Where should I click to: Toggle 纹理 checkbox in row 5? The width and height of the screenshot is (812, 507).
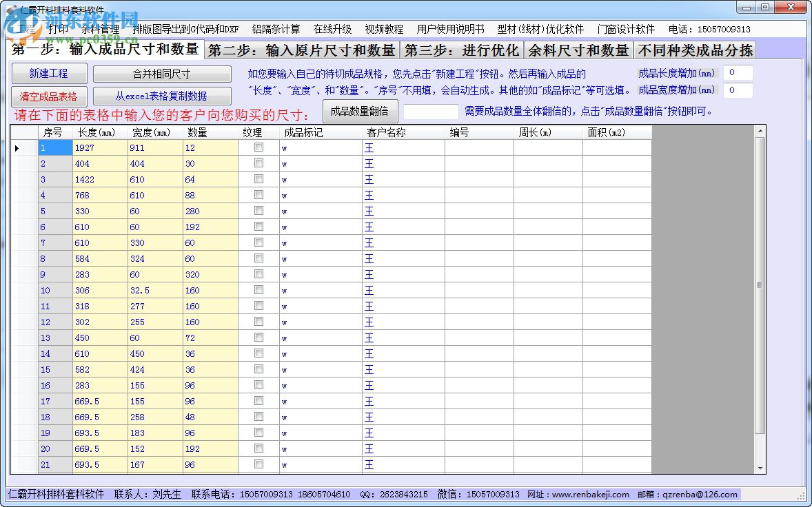[258, 211]
